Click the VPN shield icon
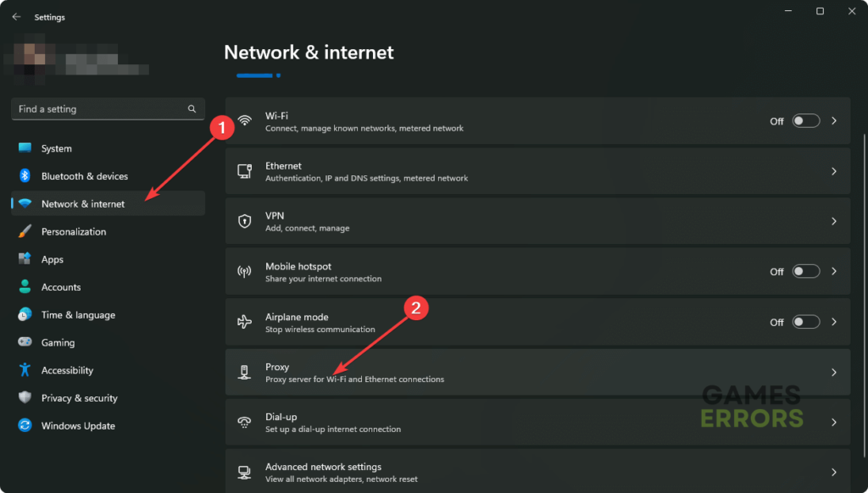 245,221
